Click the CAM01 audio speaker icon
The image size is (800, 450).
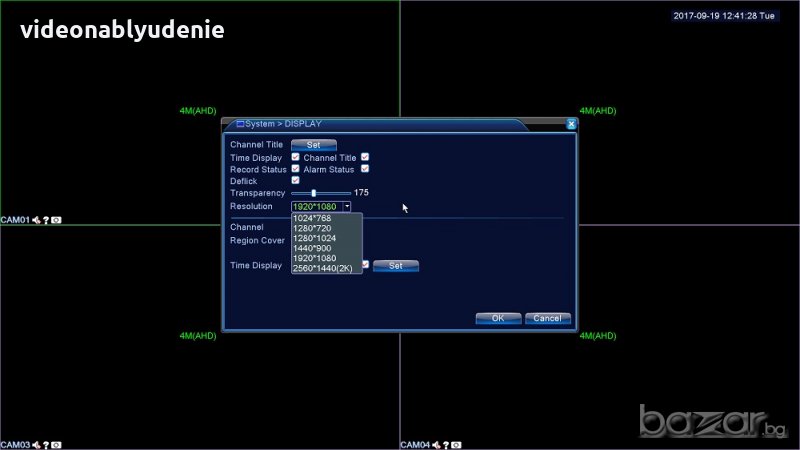tap(36, 219)
